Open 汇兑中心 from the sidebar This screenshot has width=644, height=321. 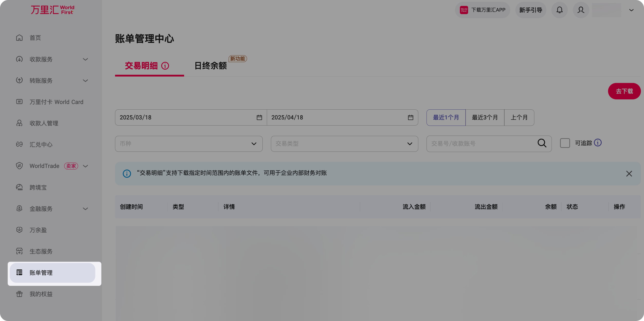click(41, 144)
